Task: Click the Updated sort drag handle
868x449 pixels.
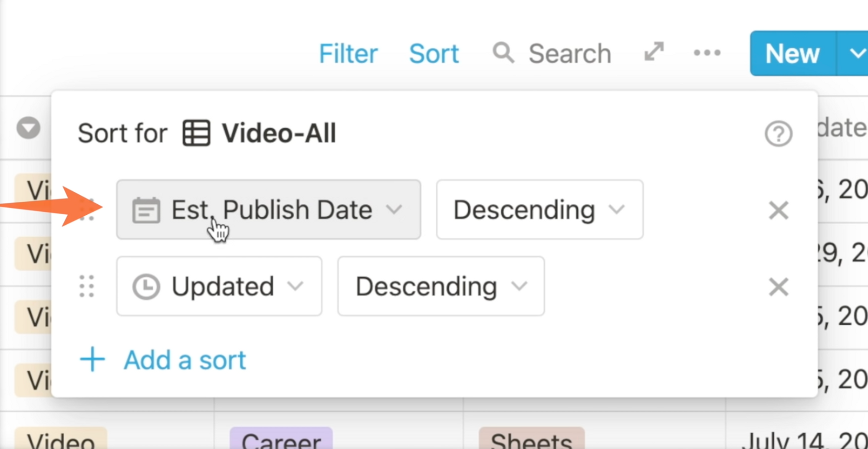Action: point(87,286)
